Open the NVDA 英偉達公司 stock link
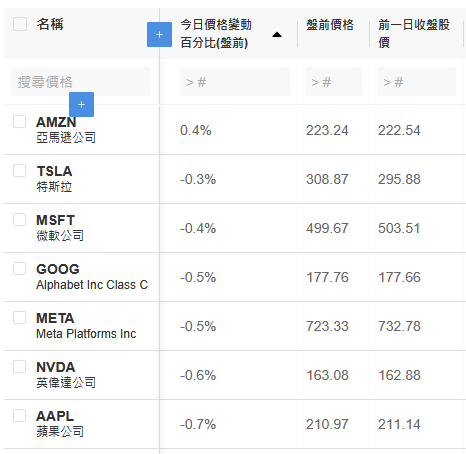466x454 pixels. pos(66,375)
